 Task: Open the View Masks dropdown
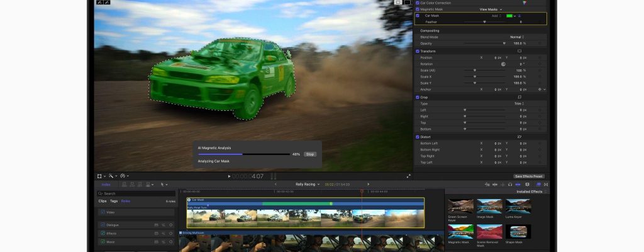point(491,9)
